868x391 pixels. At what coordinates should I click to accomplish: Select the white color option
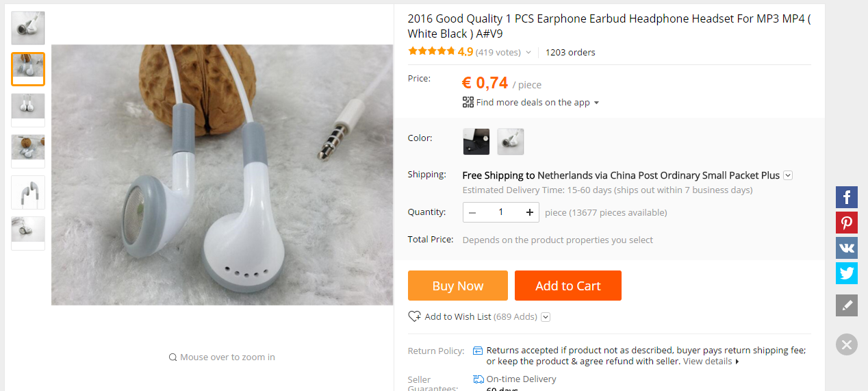(511, 142)
